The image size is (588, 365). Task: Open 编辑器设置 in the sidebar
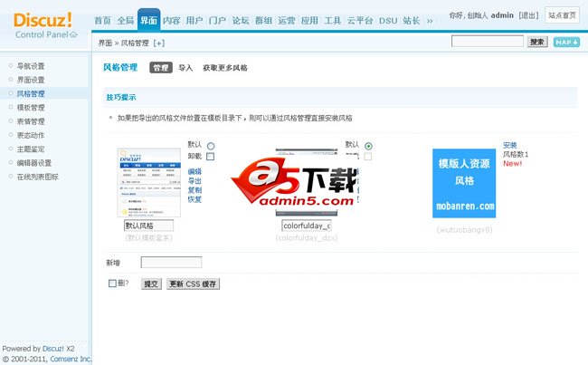tap(34, 163)
